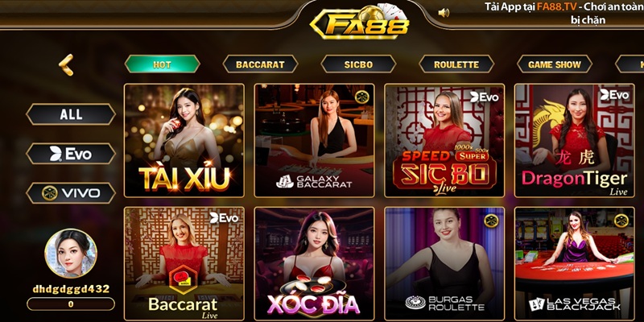
Task: Filter providers by ALL
Action: click(71, 114)
